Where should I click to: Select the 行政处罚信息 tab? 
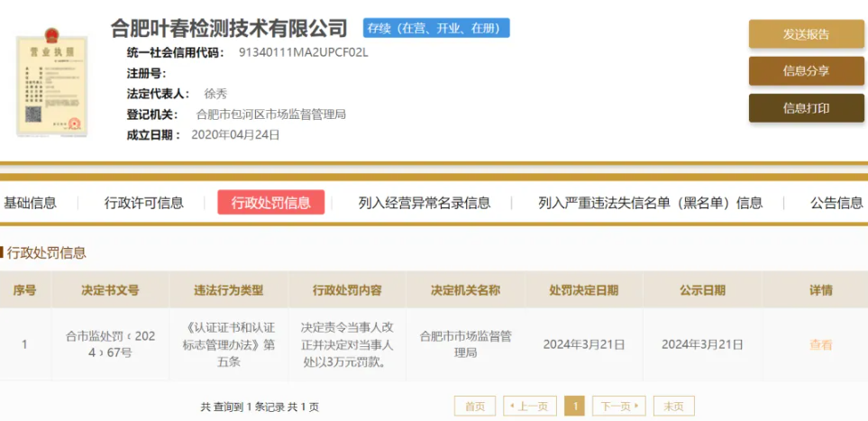click(x=270, y=203)
